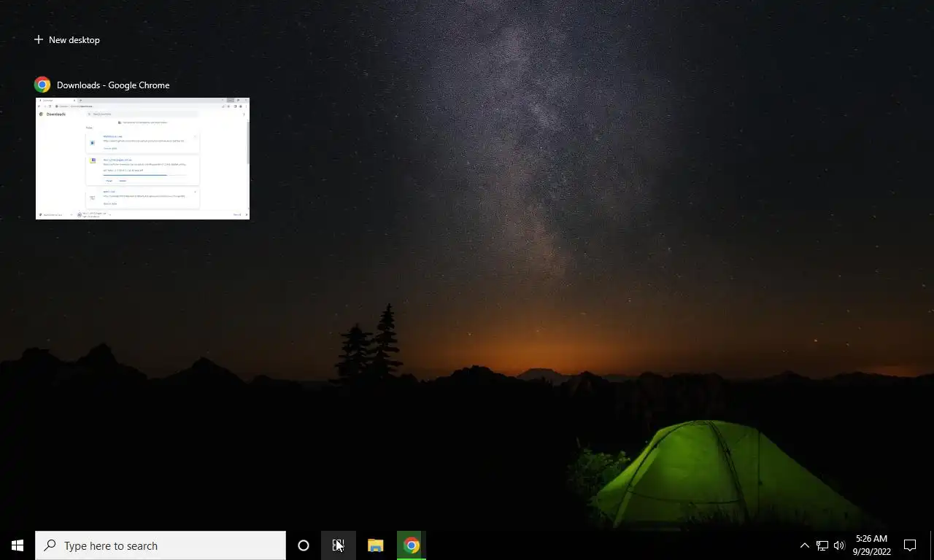Open the network status tray icon
Image resolution: width=934 pixels, height=560 pixels.
click(822, 545)
